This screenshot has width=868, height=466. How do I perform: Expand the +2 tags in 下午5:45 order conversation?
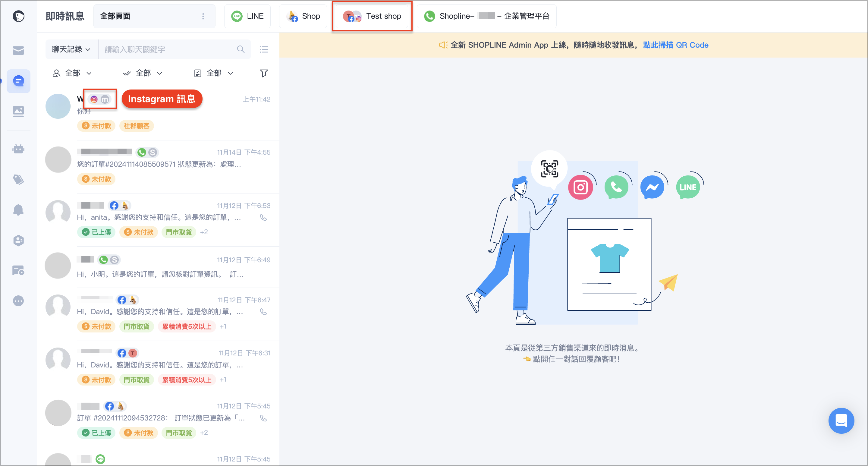click(204, 432)
